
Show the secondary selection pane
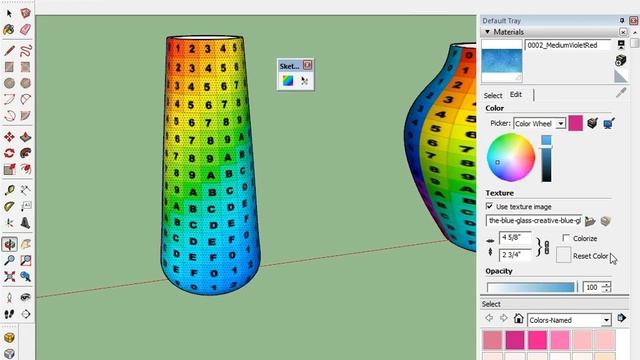click(x=621, y=44)
